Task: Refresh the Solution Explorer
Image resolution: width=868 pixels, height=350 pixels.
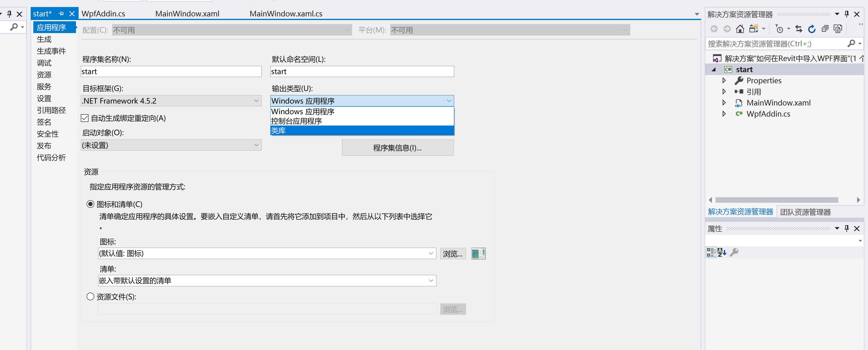Action: pyautogui.click(x=812, y=29)
